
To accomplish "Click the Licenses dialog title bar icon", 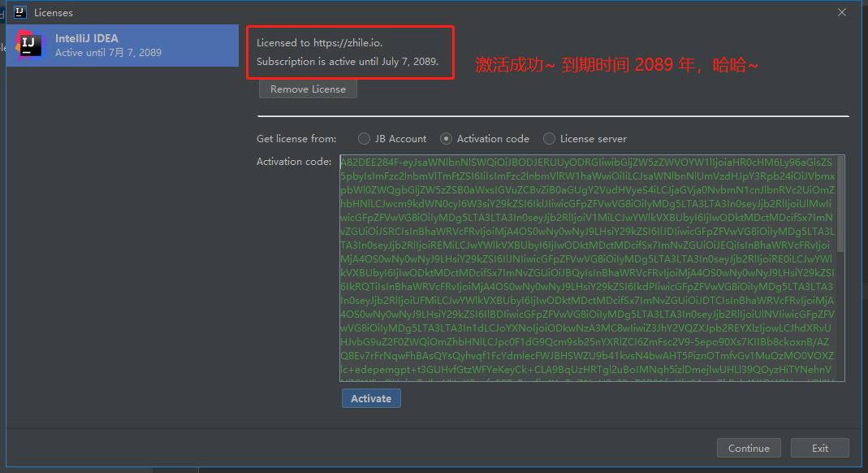I will (x=20, y=12).
